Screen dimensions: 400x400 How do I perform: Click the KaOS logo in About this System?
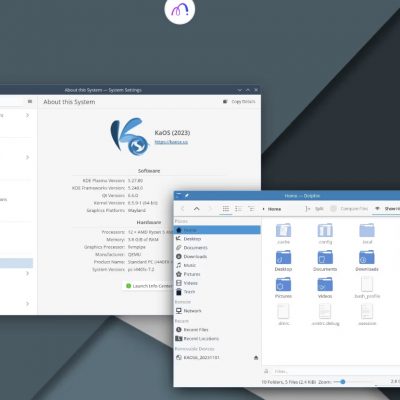coord(130,136)
